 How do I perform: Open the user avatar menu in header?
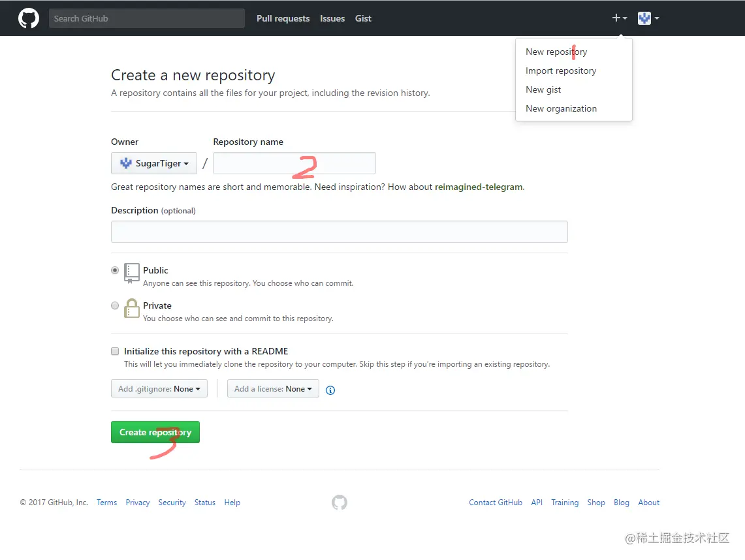tap(648, 18)
